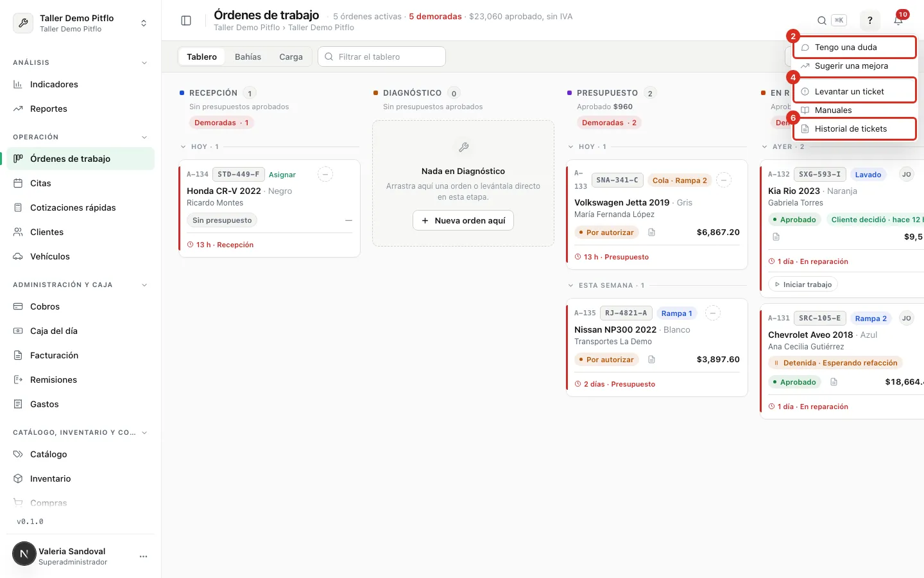The height and width of the screenshot is (578, 924).
Task: Open notifications bell with 10 badge
Action: coord(898,21)
